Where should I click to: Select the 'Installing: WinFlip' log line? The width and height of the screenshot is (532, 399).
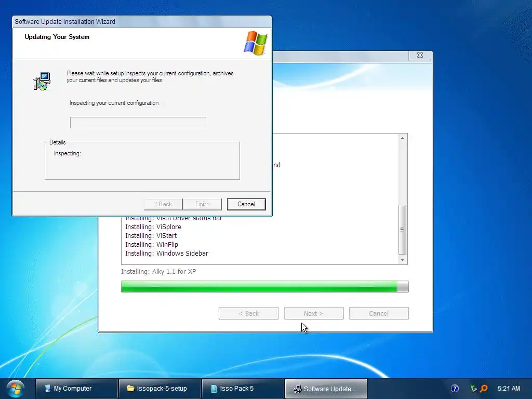(152, 245)
